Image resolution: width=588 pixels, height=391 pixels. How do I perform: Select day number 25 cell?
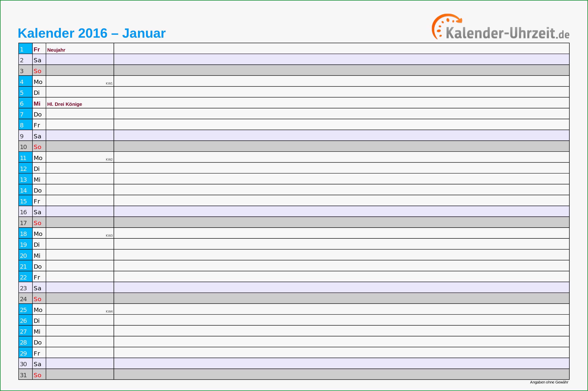(25, 309)
